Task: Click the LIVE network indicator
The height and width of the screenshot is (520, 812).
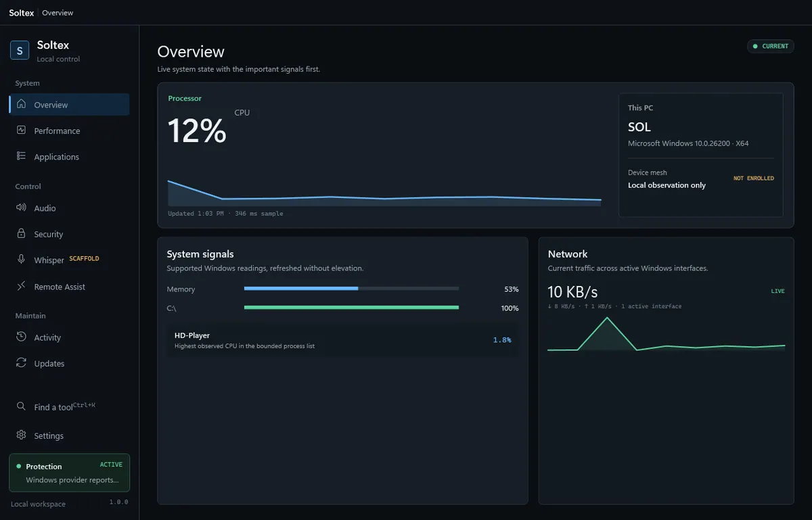Action: click(778, 291)
